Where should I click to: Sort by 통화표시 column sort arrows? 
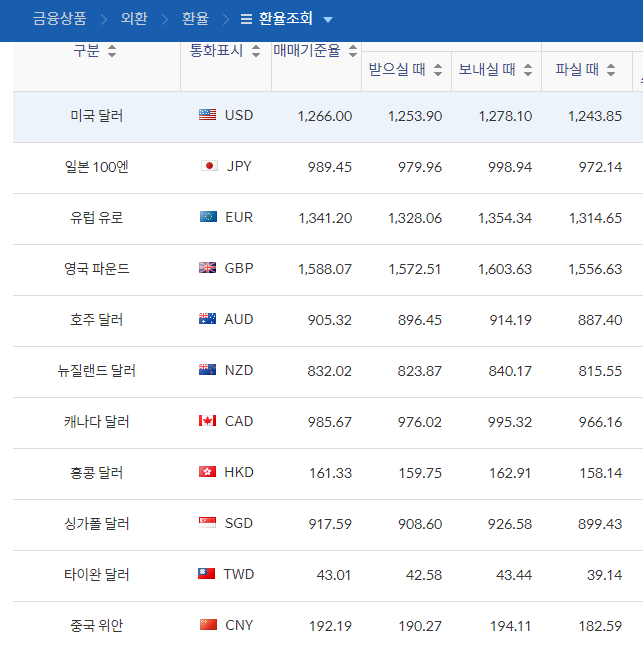(256, 51)
